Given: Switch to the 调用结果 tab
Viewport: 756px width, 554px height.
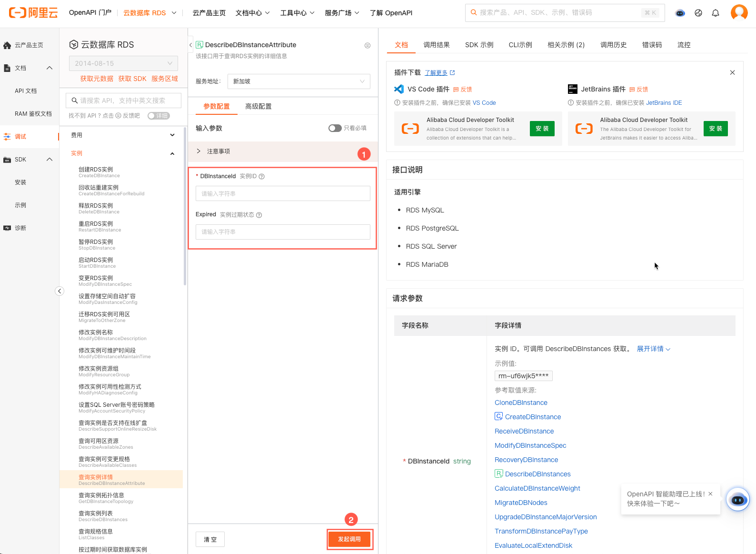Looking at the screenshot, I should (437, 45).
